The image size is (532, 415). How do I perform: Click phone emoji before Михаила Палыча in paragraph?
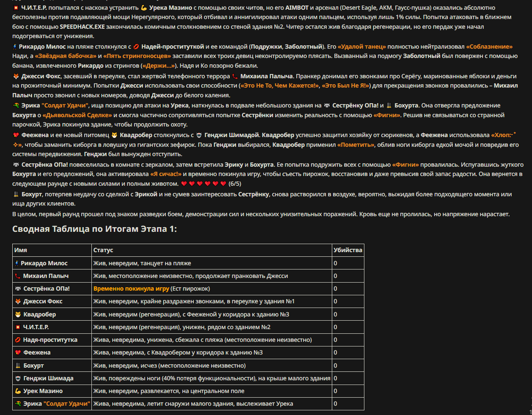coord(234,76)
